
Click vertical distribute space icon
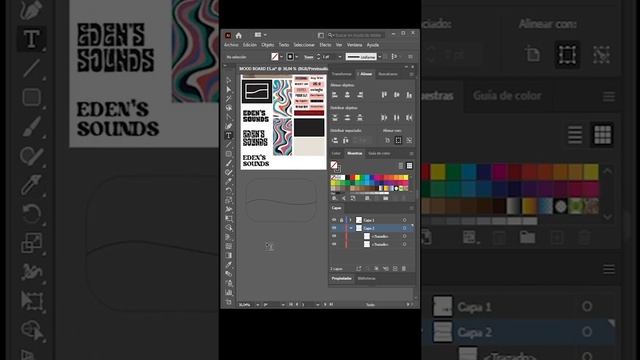[x=335, y=140]
